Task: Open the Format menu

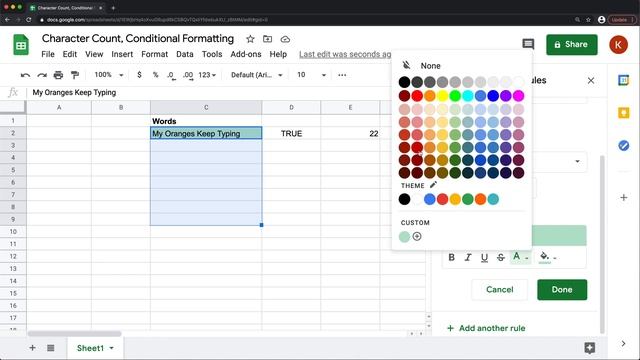Action: (x=154, y=54)
